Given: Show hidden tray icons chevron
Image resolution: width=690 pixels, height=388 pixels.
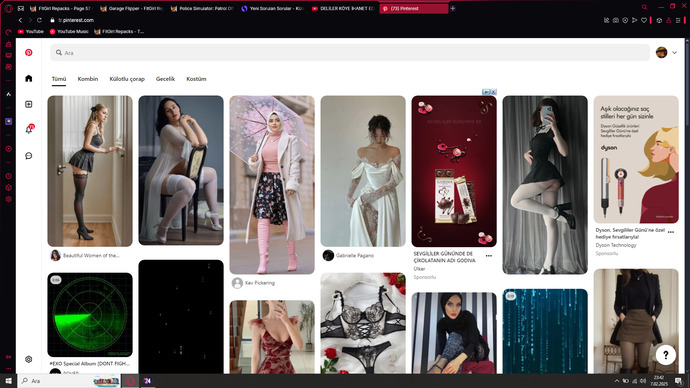Looking at the screenshot, I should [617, 381].
